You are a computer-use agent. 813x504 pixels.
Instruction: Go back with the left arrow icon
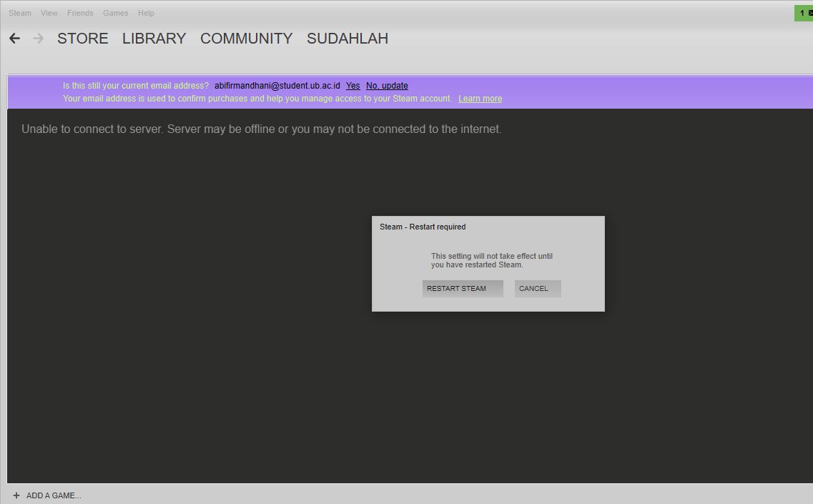[14, 39]
